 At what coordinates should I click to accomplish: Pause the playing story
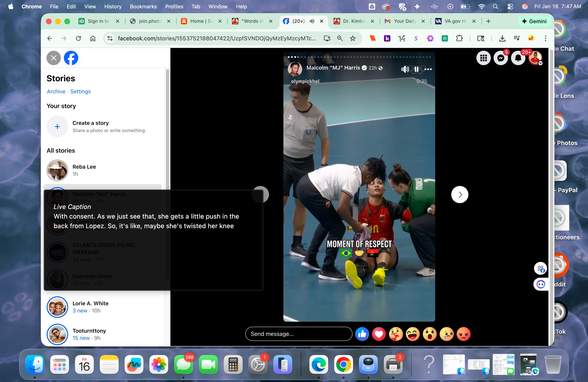pyautogui.click(x=416, y=69)
